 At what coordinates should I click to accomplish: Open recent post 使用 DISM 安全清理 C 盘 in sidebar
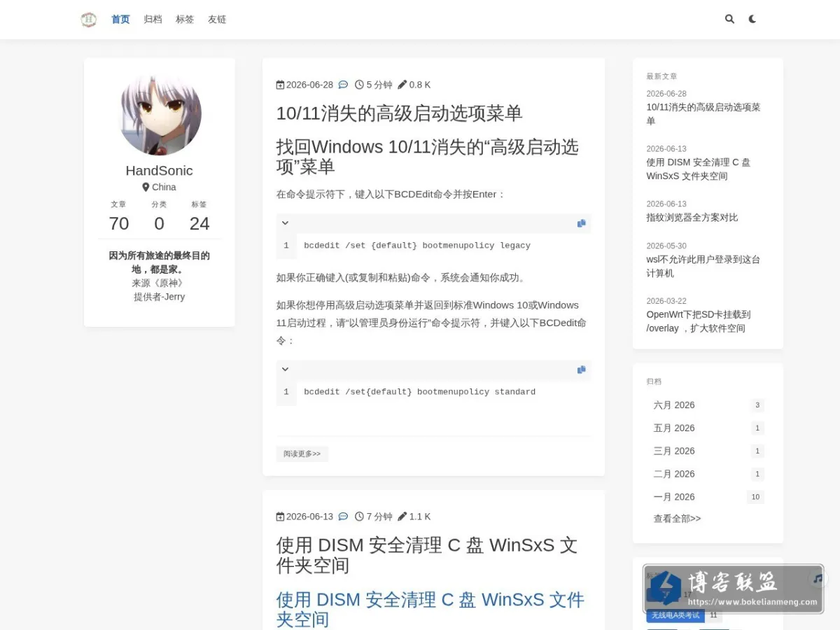point(698,169)
